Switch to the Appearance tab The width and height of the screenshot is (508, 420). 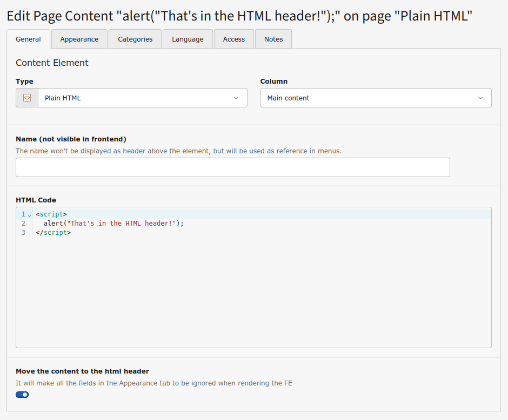[x=79, y=38]
